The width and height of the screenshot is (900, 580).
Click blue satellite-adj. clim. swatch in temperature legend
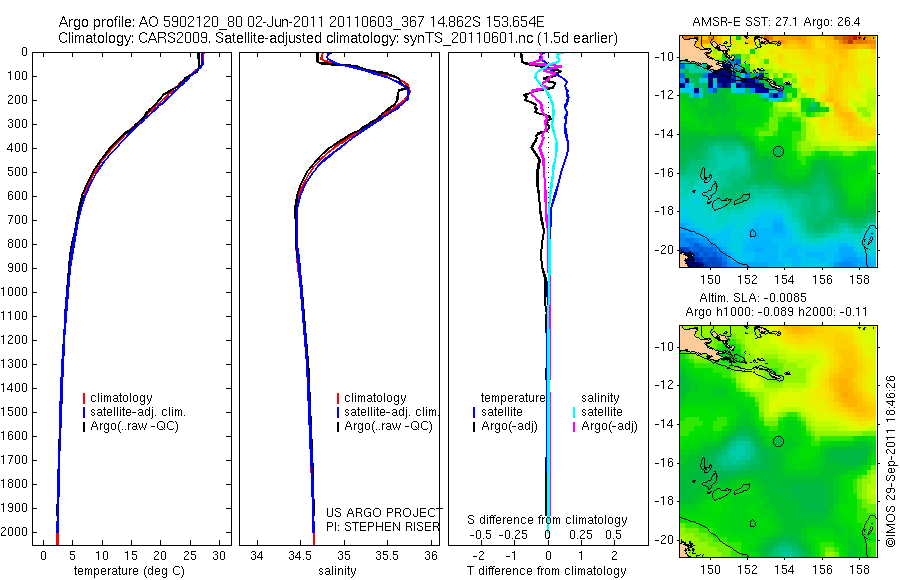(x=84, y=412)
